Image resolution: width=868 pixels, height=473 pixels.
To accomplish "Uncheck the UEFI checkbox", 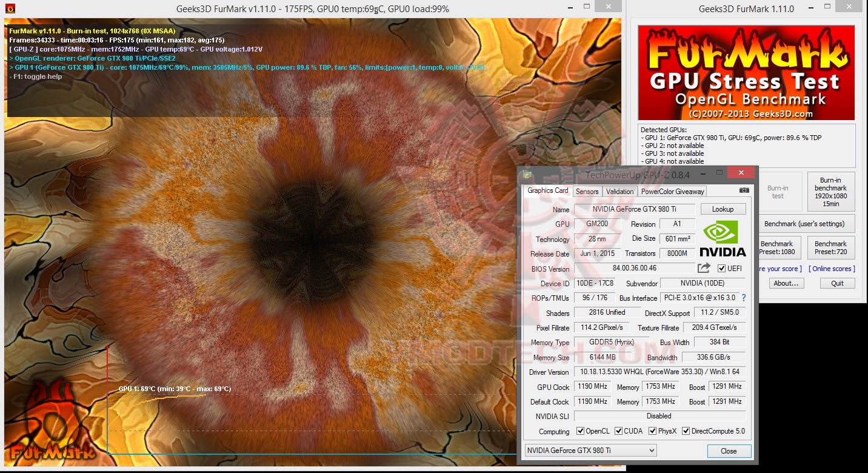I will [721, 269].
